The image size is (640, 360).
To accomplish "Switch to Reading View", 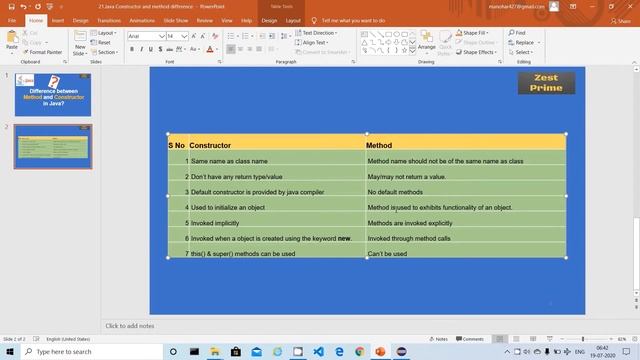I will [x=533, y=339].
